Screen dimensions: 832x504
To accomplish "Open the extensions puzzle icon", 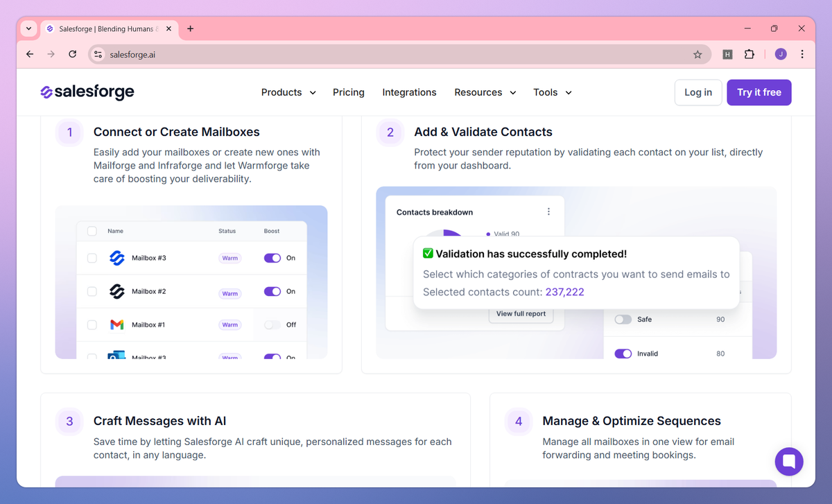I will (x=749, y=54).
